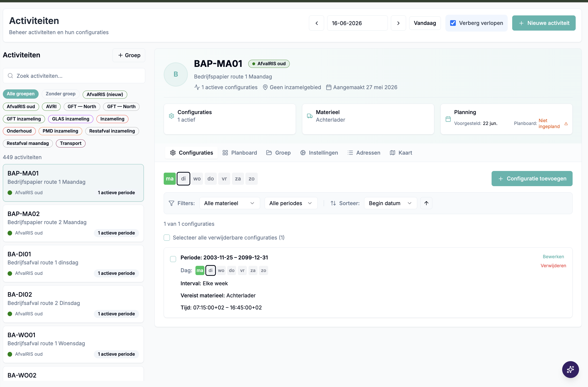Click the calendar icon beside Aangemaakt 27 mei 2026
This screenshot has width=588, height=387.
(x=329, y=87)
